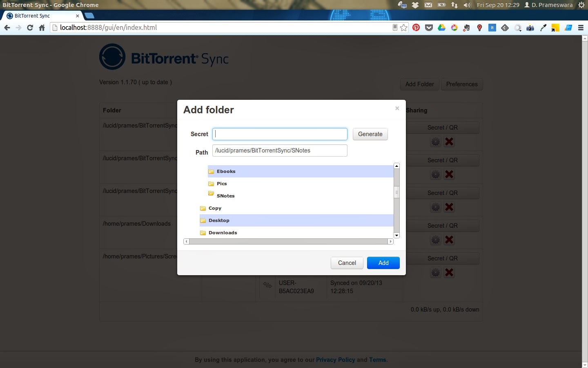The image size is (588, 368).
Task: Open the Privacy Policy link
Action: coord(336,360)
